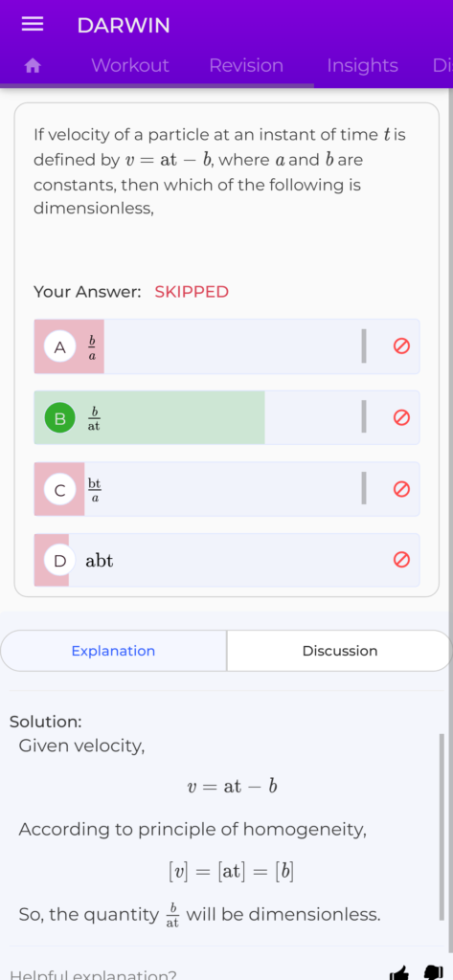Select option A radio circle
Viewport: 453px width, 980px height.
(60, 346)
